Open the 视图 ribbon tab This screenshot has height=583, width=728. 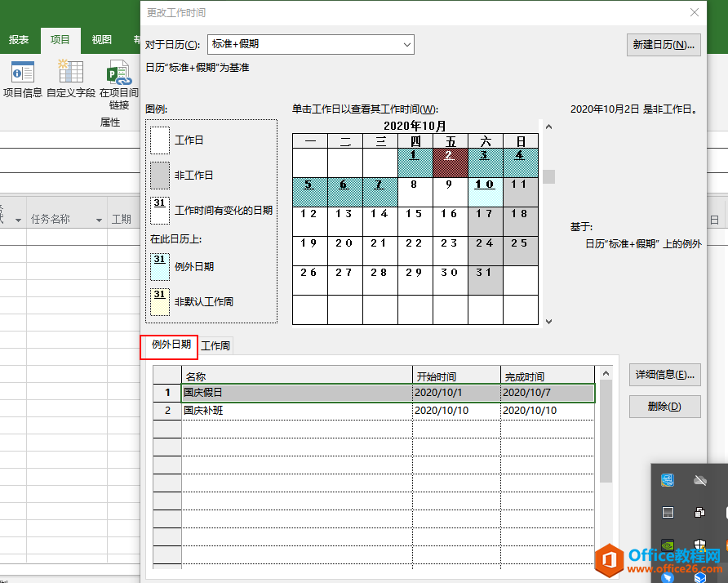[102, 39]
